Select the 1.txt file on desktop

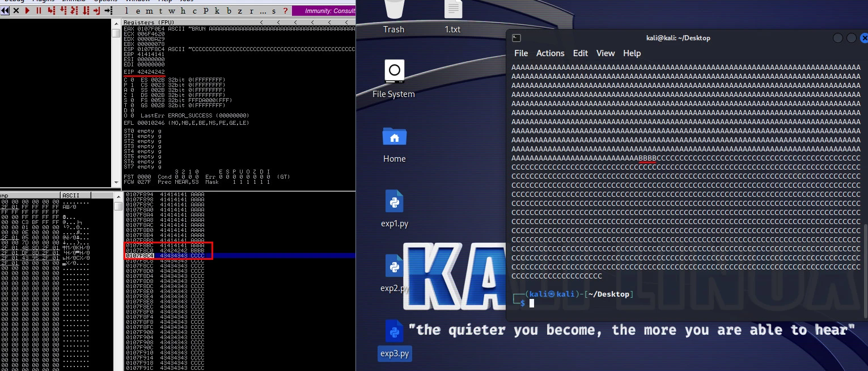(x=452, y=18)
